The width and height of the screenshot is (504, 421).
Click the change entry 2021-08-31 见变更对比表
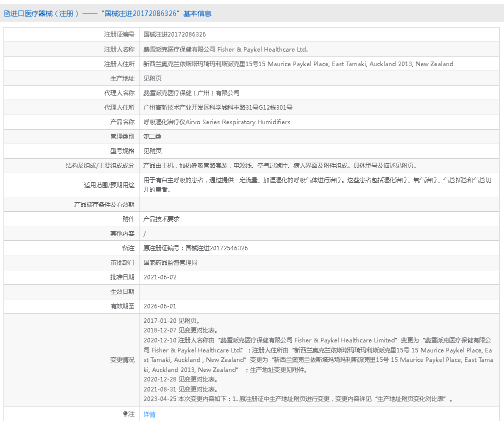[x=181, y=389]
